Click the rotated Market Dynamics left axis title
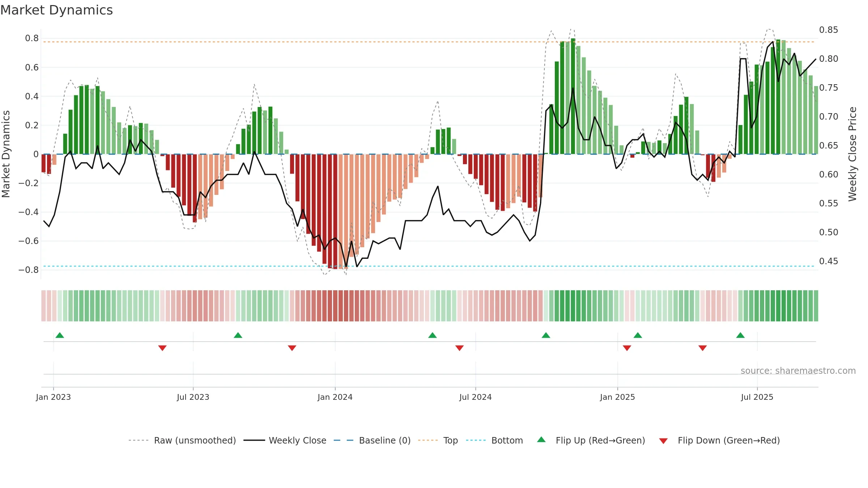This screenshot has width=868, height=488. click(6, 154)
